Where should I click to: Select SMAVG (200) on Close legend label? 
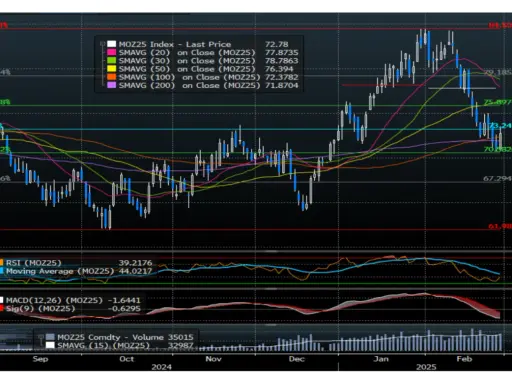click(x=189, y=85)
